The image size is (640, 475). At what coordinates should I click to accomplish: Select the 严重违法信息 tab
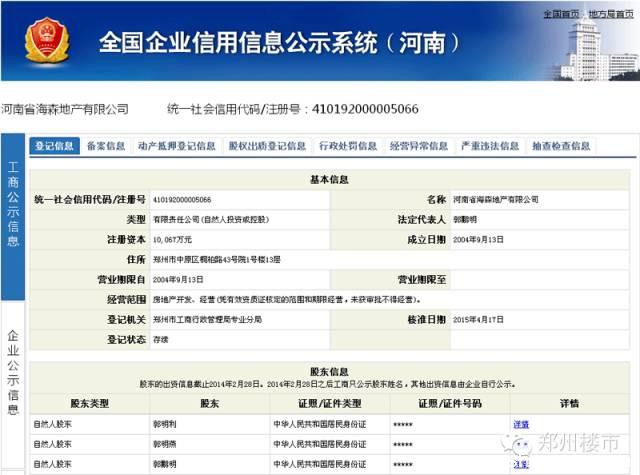pyautogui.click(x=490, y=146)
